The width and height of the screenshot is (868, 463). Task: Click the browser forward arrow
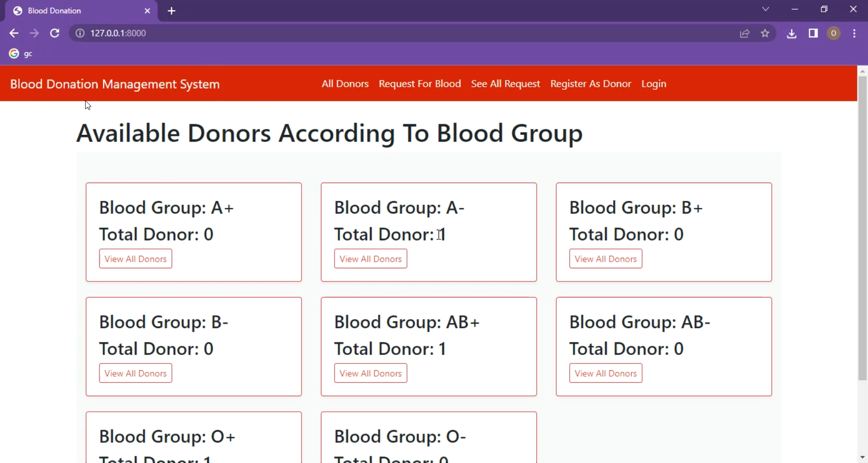pyautogui.click(x=34, y=33)
